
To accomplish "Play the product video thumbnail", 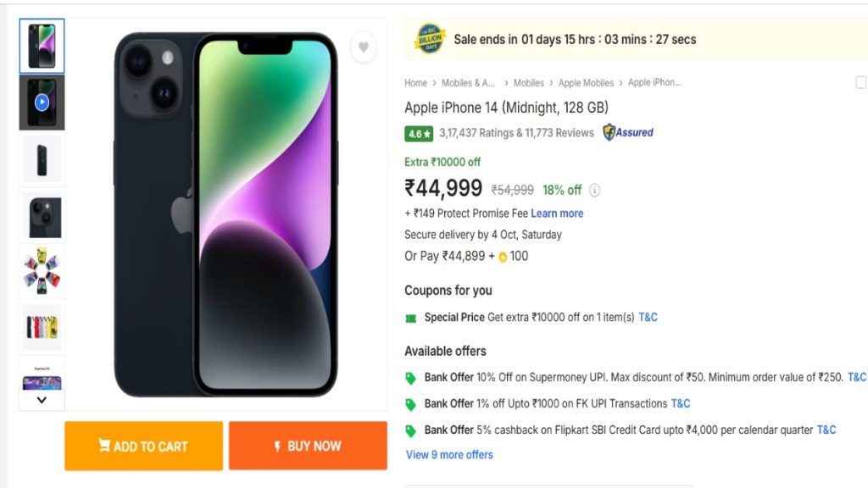I will (42, 103).
